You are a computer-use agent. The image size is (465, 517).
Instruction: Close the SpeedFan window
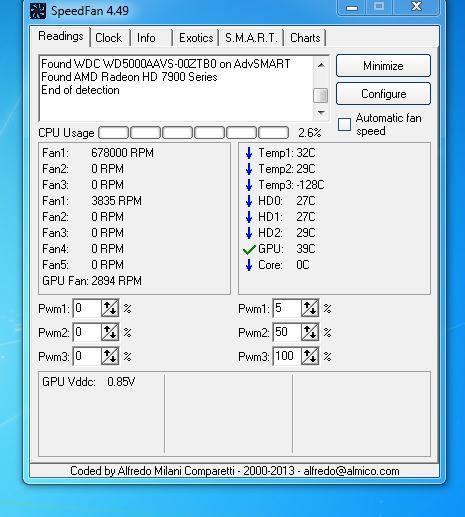pos(416,7)
